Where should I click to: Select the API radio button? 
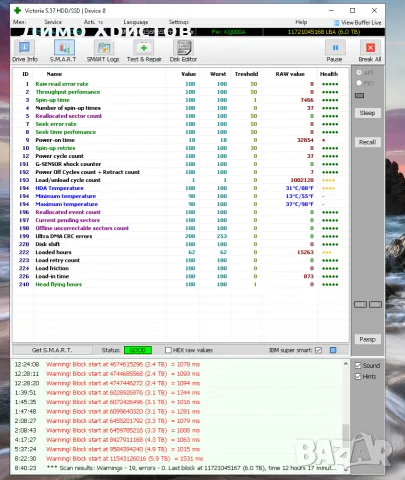pos(359,72)
